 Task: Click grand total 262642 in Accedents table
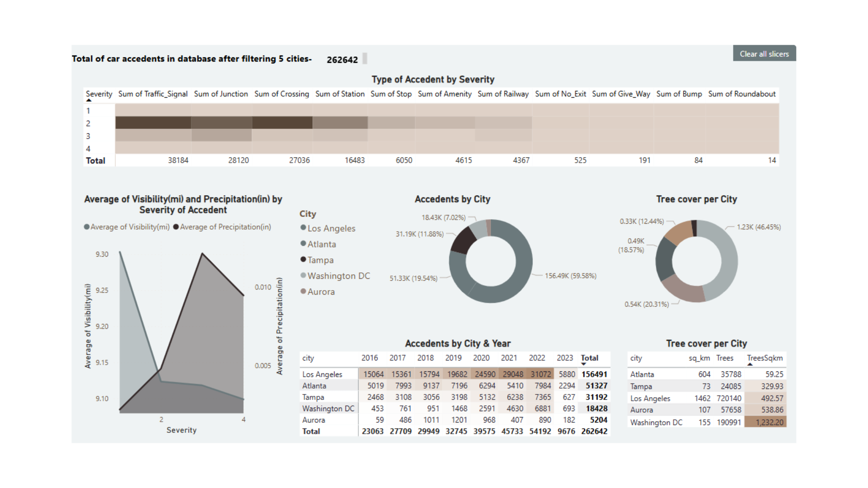[x=594, y=432]
